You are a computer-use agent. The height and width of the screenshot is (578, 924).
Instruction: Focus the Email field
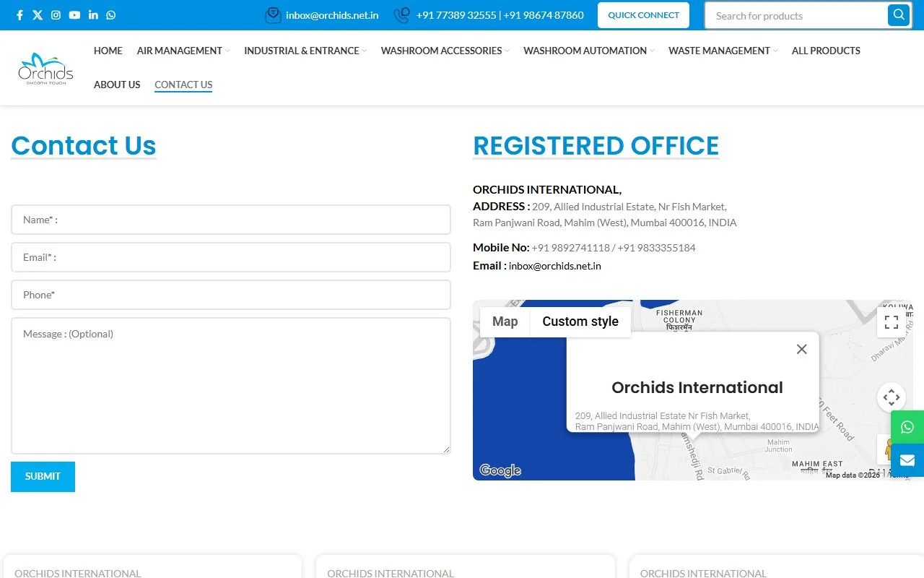click(231, 257)
